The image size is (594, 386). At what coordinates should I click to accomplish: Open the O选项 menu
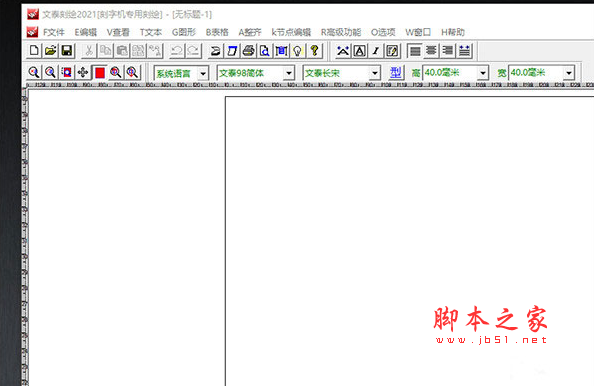(x=383, y=32)
